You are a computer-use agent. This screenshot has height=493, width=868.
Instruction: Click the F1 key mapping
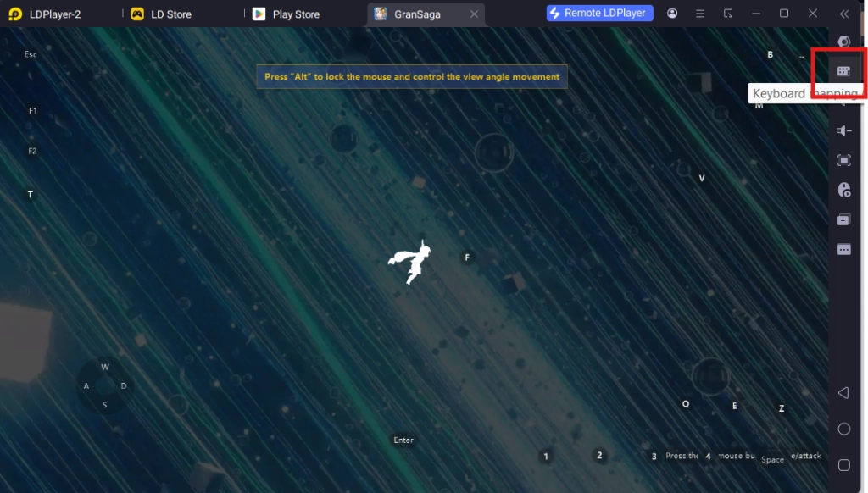pos(33,111)
